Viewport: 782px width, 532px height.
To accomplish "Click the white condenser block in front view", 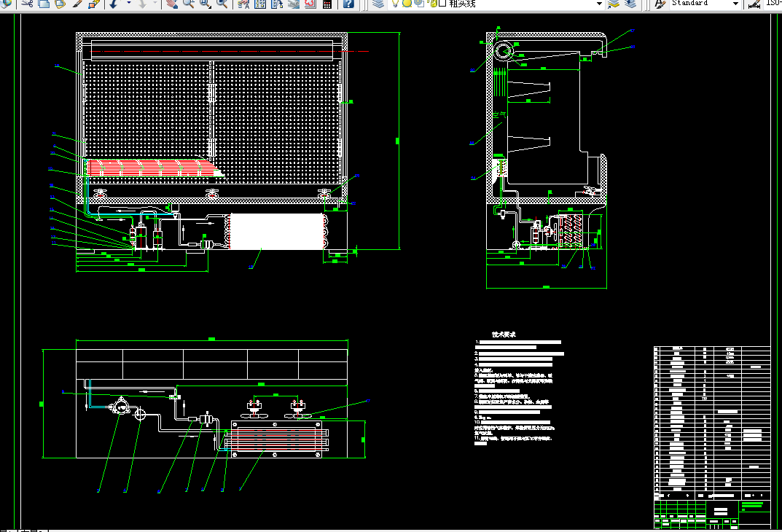I will tap(276, 231).
